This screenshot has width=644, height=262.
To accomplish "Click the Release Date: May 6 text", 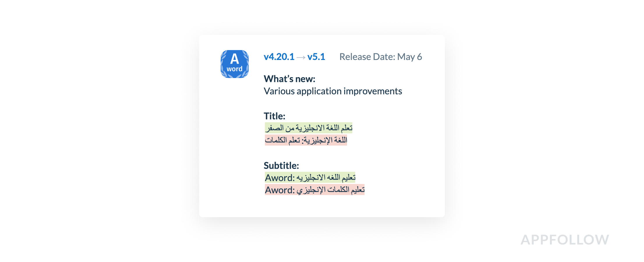I will click(380, 57).
